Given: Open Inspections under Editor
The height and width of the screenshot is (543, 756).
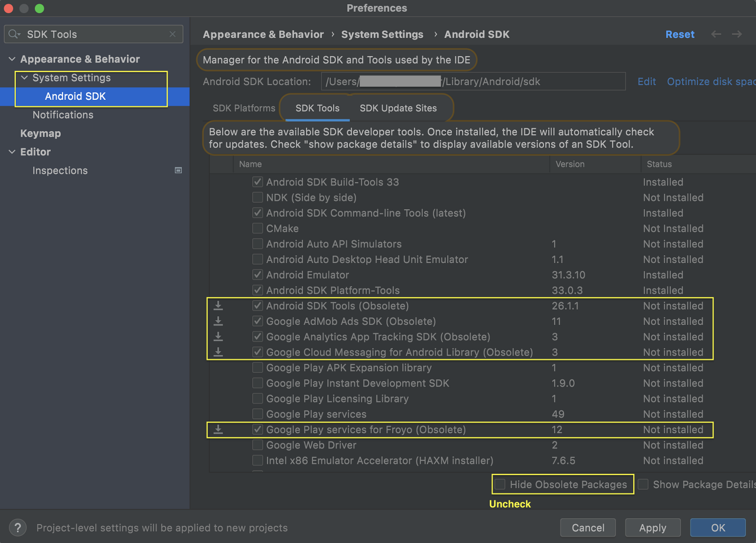Looking at the screenshot, I should coord(60,170).
